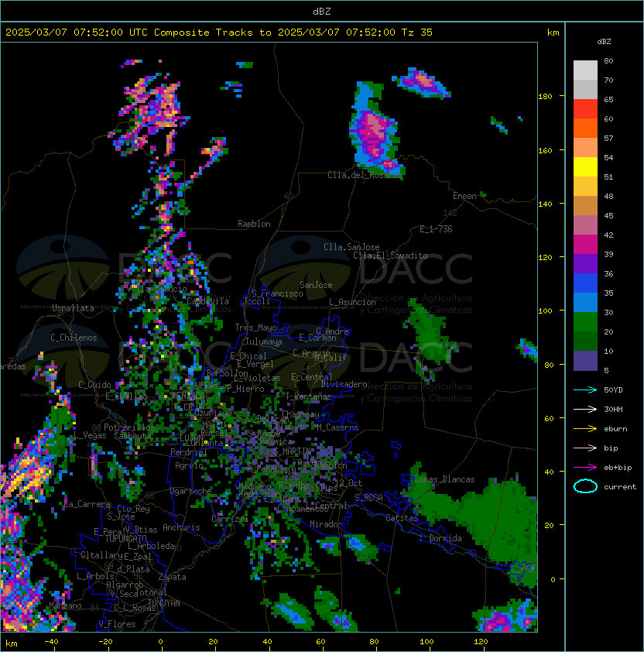
Task: Click the La_Carrera label
Action: point(87,504)
